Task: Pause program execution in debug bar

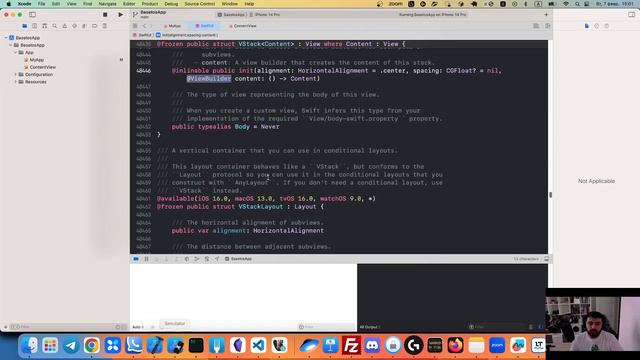Action: tap(146, 259)
